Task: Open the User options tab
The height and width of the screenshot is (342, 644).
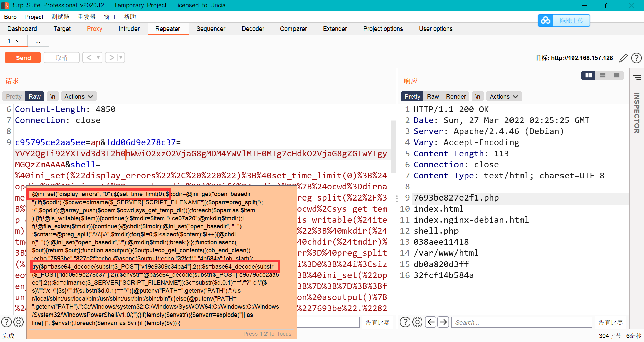Action: [x=436, y=29]
